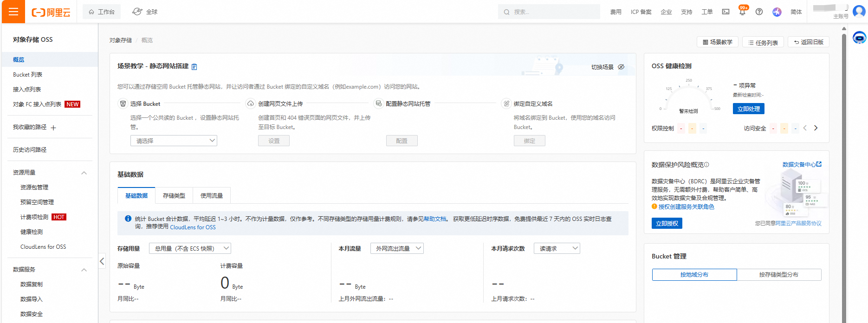Click the 创建网页文件上传 step icon
The image size is (868, 323).
(x=251, y=103)
